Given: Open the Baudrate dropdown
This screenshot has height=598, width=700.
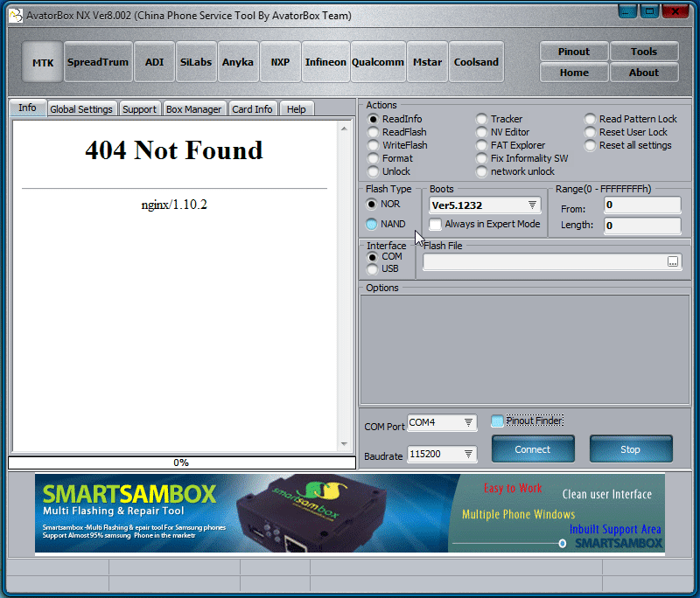Looking at the screenshot, I should click(x=468, y=454).
